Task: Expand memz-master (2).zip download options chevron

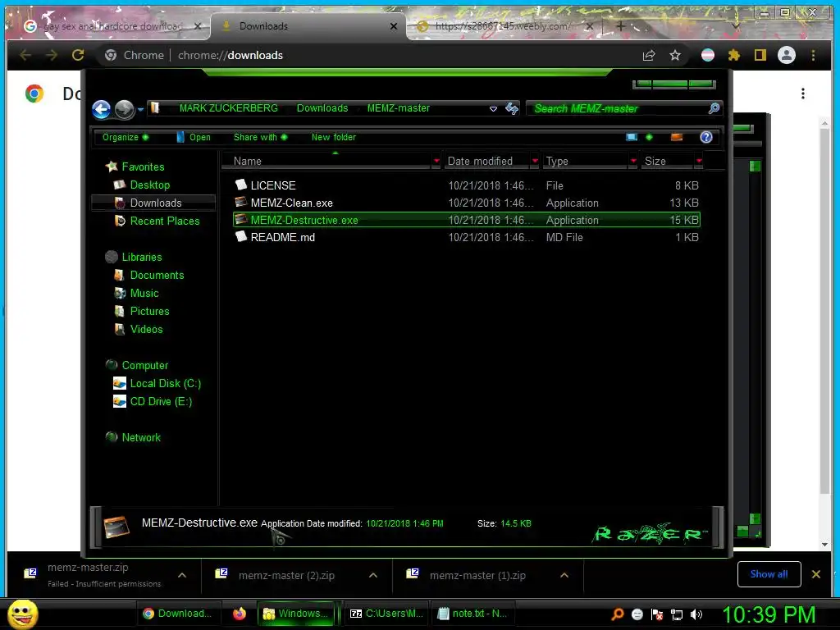Action: click(x=373, y=575)
